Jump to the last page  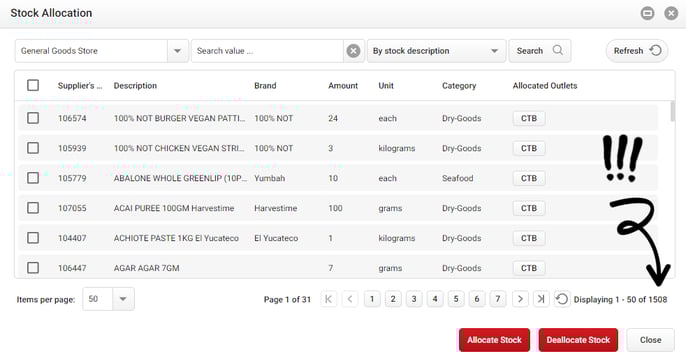tap(541, 299)
